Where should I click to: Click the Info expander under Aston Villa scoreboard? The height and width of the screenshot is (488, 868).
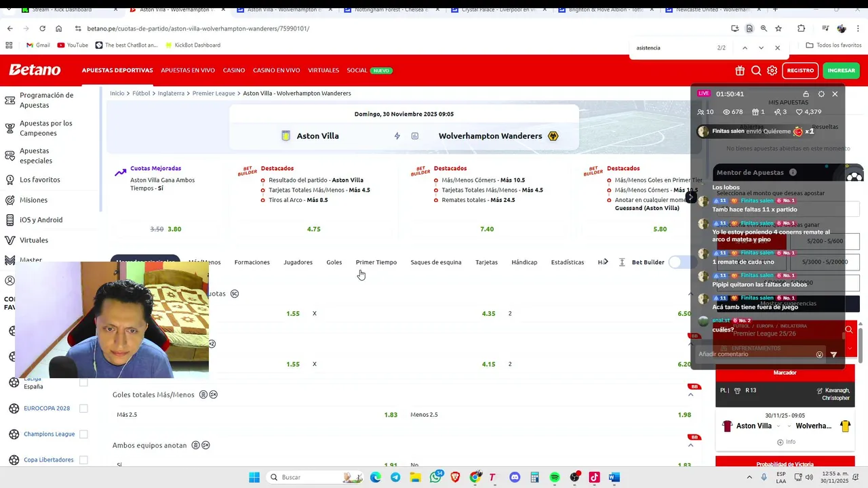785,442
